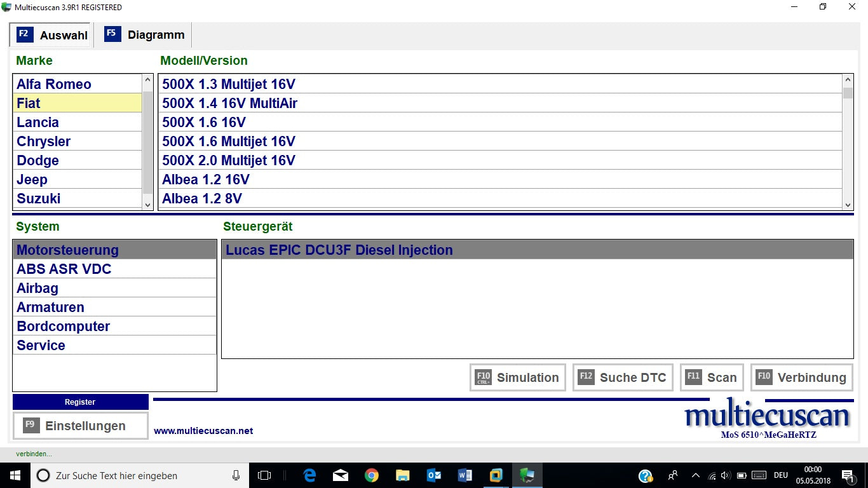Show hidden system tray icons
868x488 pixels.
tap(695, 475)
